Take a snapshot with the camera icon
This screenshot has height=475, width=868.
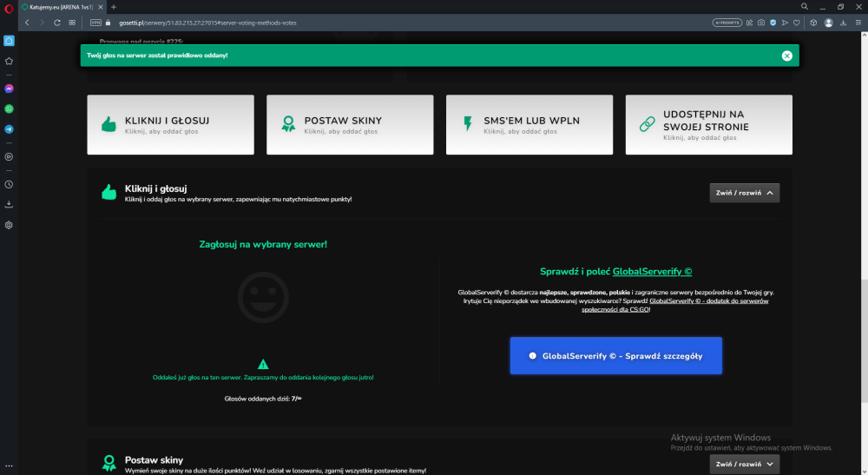(x=761, y=23)
